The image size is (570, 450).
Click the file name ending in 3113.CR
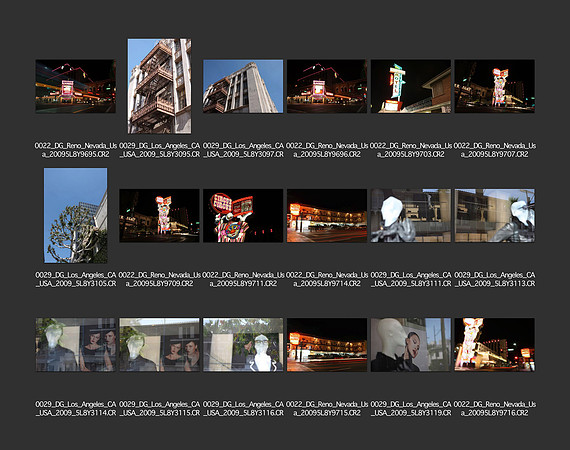494,279
